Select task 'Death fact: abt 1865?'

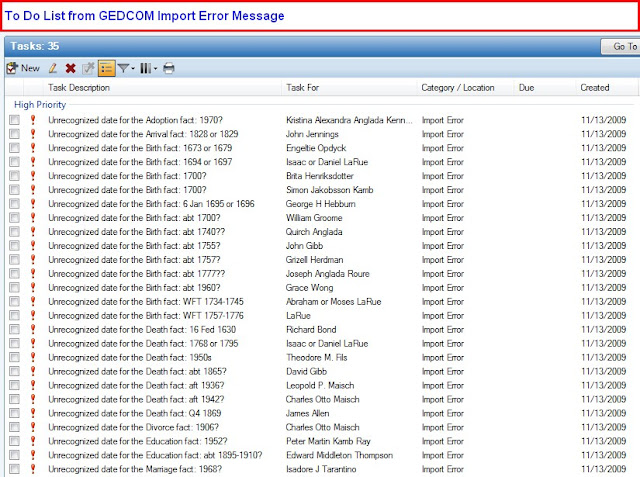point(137,371)
